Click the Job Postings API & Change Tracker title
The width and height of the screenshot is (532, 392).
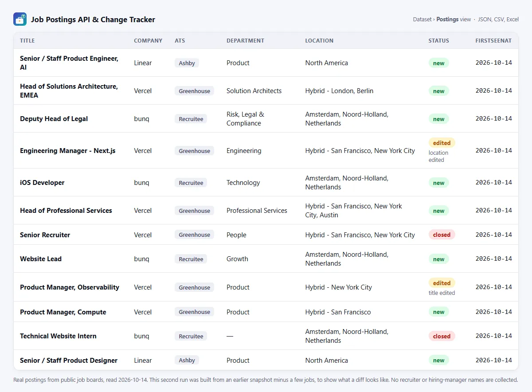tap(93, 20)
